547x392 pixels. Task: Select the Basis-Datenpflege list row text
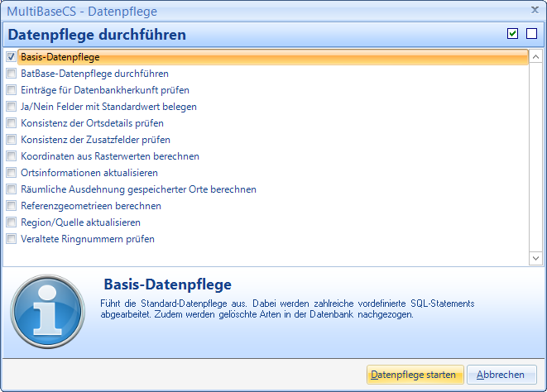coord(60,57)
